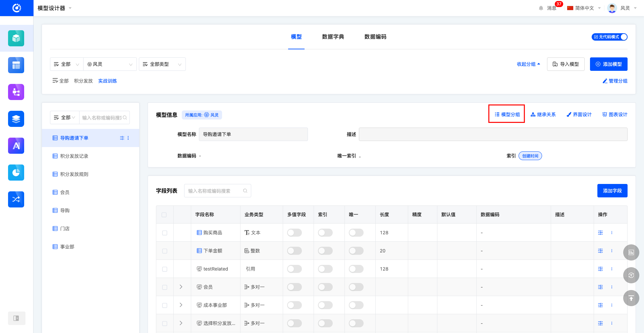Click the pie chart icon in sidebar
This screenshot has height=333, width=644.
pos(16,173)
